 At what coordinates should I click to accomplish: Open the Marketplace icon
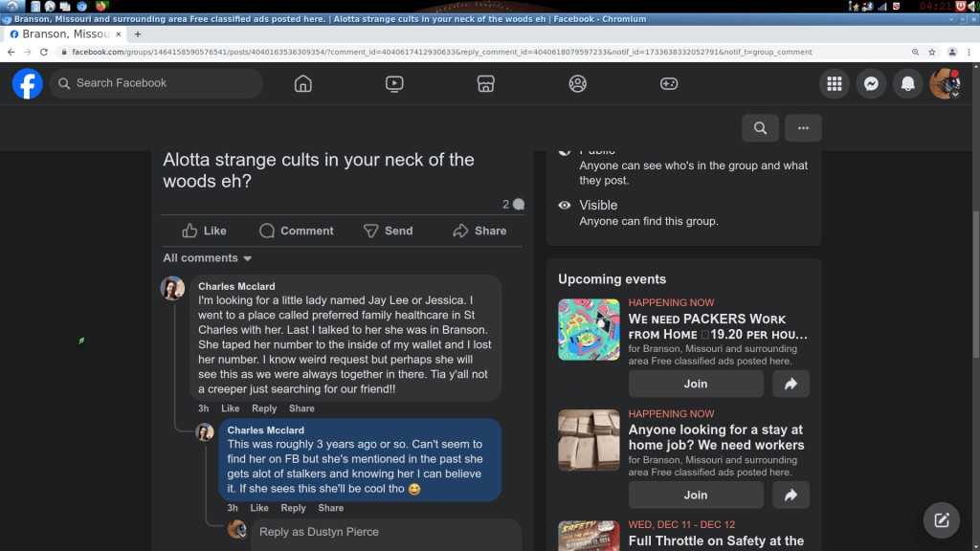[x=485, y=84]
